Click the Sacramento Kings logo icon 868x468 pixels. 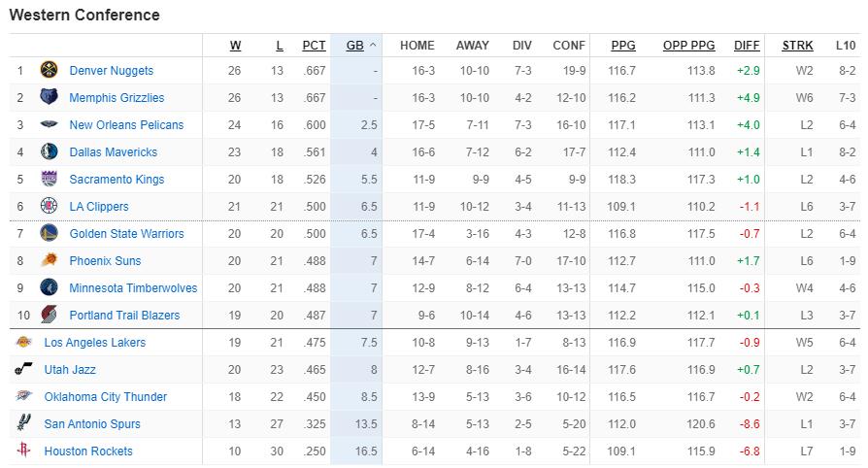point(50,179)
